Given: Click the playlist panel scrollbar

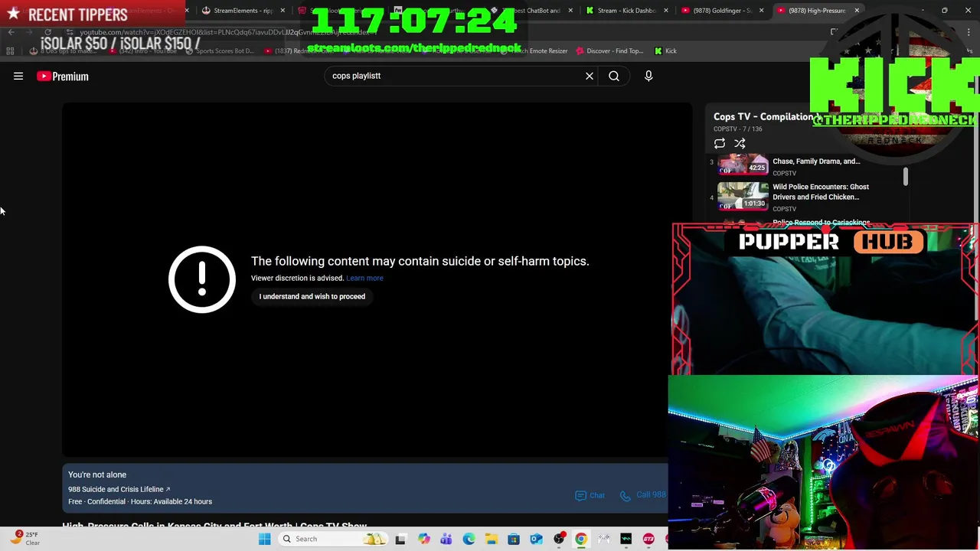Looking at the screenshot, I should [905, 177].
